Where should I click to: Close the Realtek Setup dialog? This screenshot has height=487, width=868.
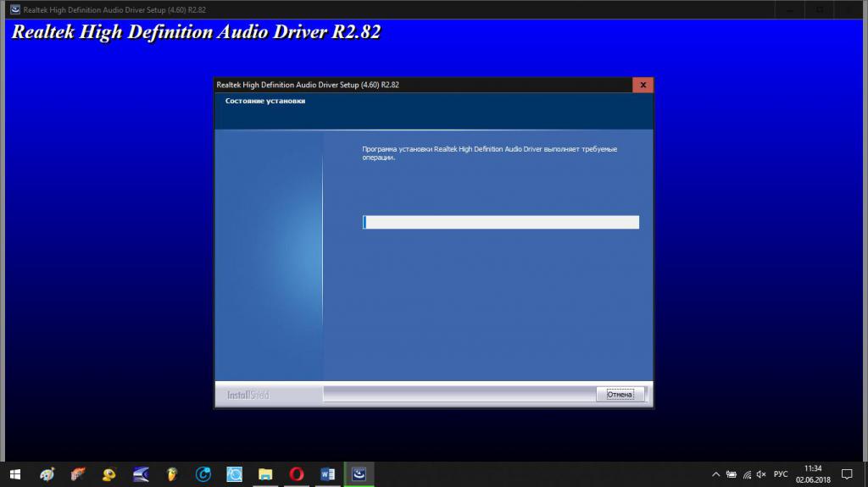pos(643,85)
